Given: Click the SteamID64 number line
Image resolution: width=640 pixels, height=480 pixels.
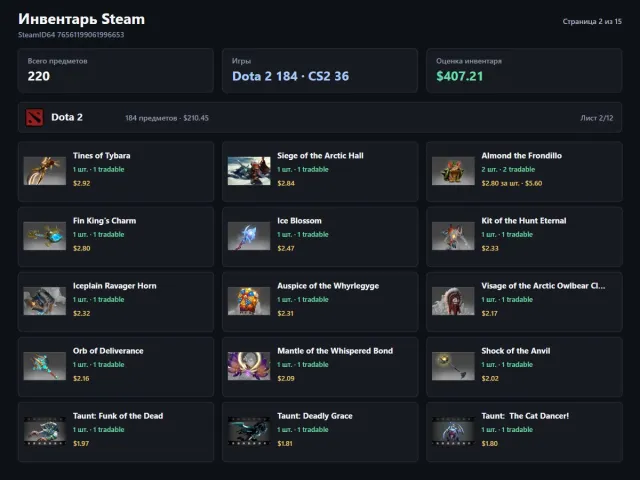Looking at the screenshot, I should point(71,35).
